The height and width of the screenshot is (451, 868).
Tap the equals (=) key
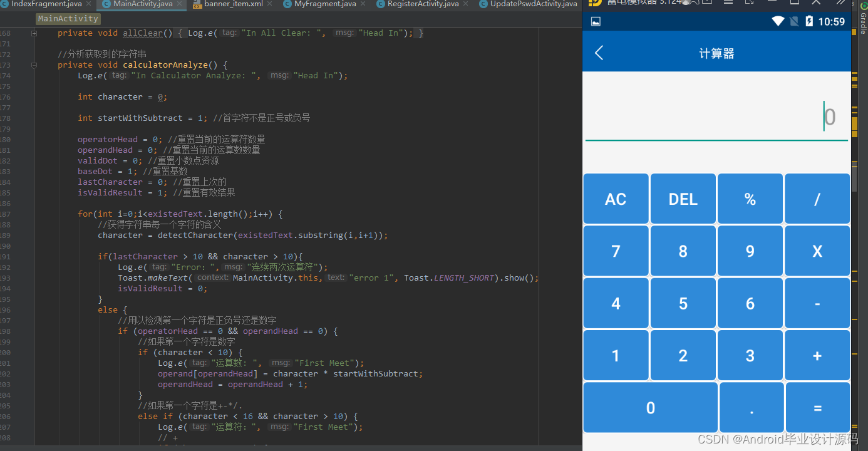tap(817, 408)
